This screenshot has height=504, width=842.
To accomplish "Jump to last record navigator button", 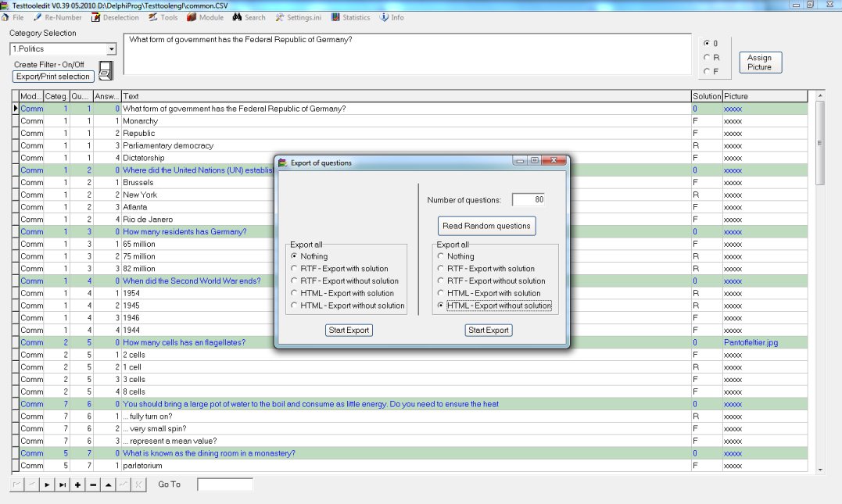I will point(63,484).
